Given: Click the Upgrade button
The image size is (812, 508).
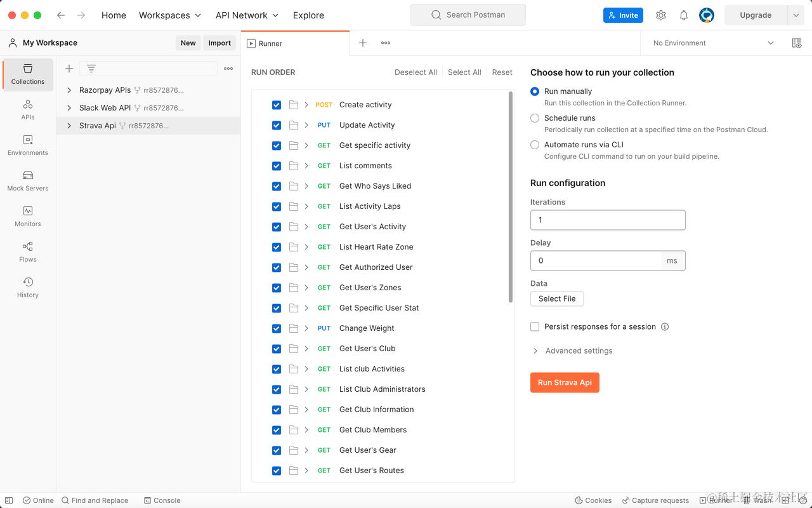Looking at the screenshot, I should [x=756, y=15].
